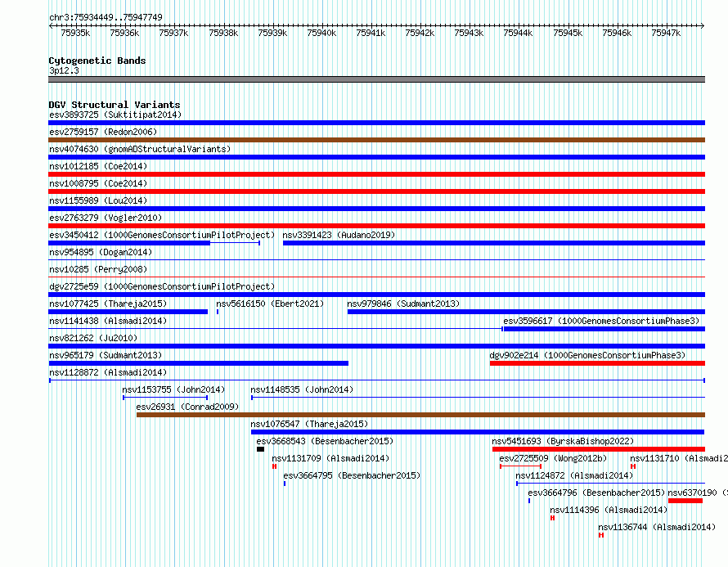Click the 75935k ruler position
The height and width of the screenshot is (567, 728).
76,33
